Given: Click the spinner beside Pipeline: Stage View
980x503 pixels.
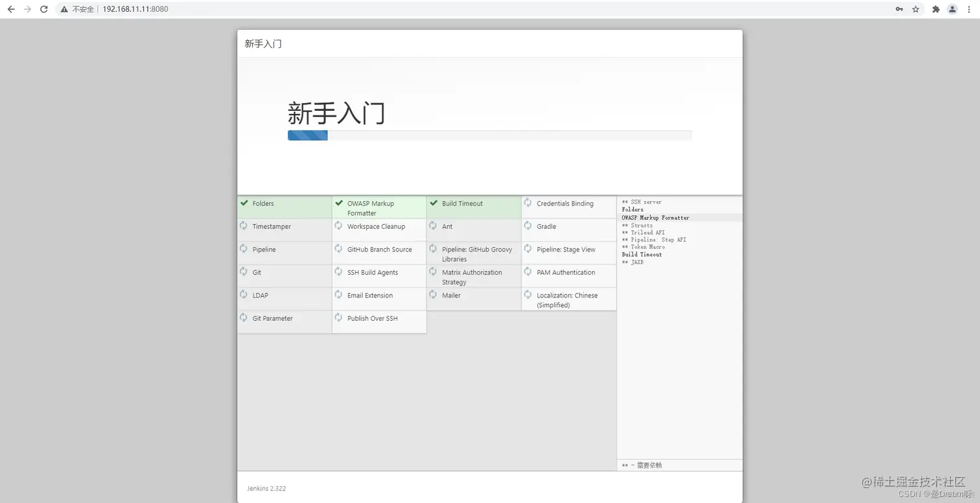Looking at the screenshot, I should pos(528,249).
